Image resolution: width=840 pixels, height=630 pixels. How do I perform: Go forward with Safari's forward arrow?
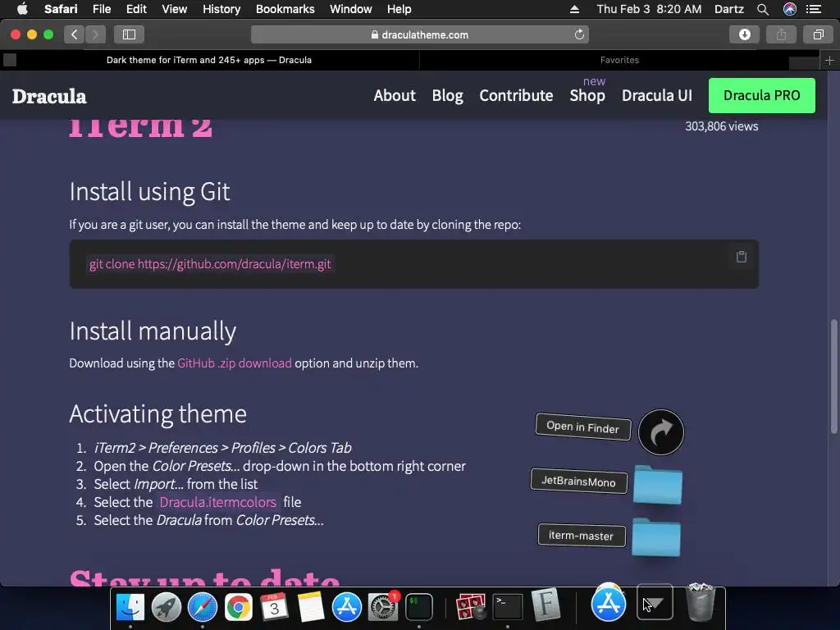(x=95, y=34)
